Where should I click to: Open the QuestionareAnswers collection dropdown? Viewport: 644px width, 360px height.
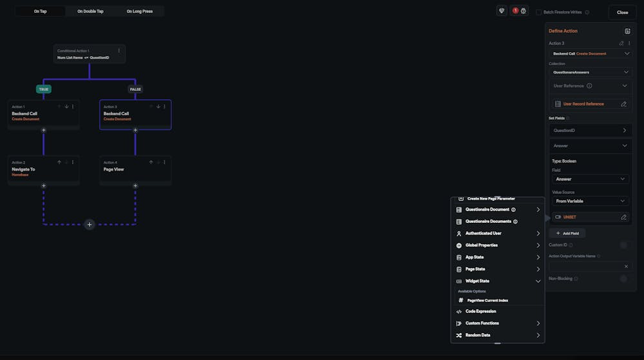[591, 72]
